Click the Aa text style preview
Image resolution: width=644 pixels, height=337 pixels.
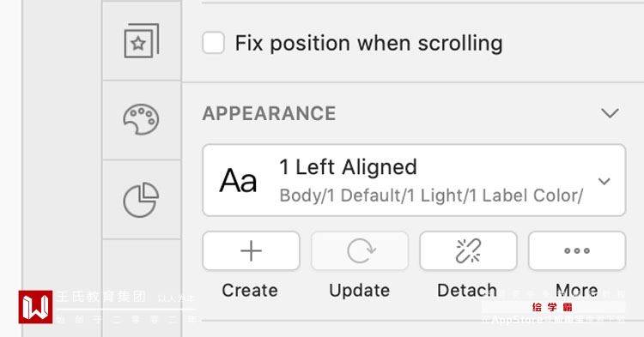(x=238, y=181)
